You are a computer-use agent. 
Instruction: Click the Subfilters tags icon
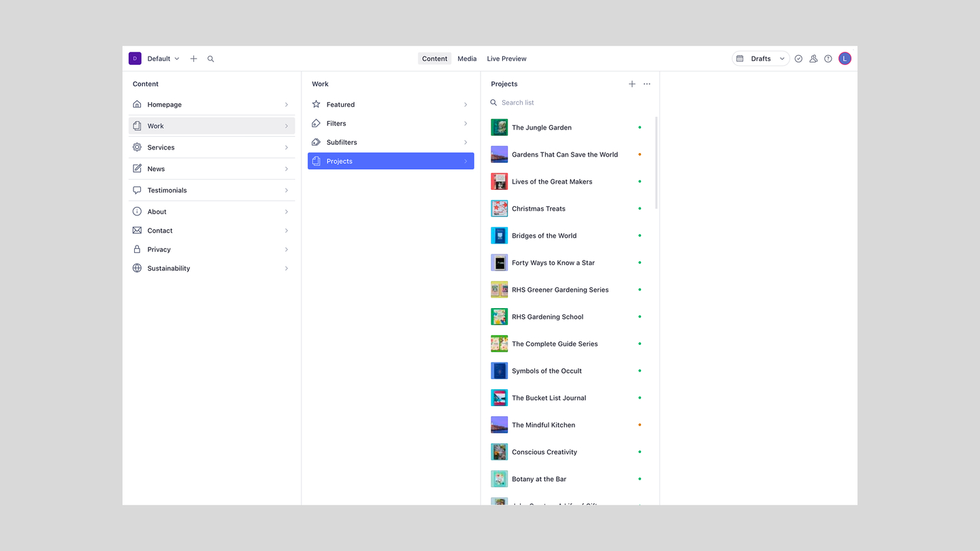[x=316, y=142]
